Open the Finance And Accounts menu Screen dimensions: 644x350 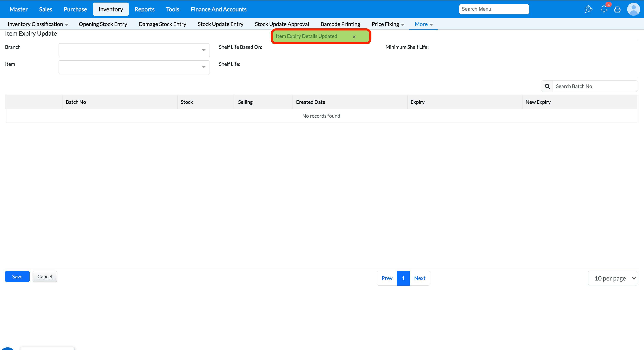(x=218, y=9)
